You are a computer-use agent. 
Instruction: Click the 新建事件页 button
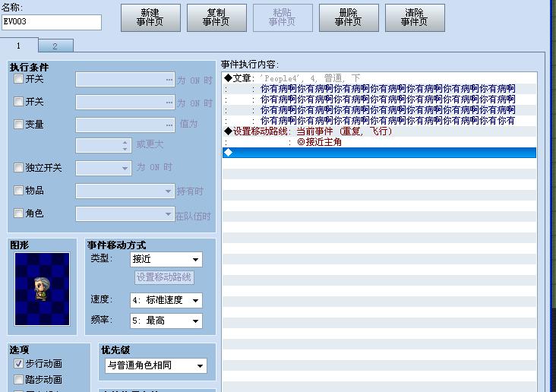150,17
